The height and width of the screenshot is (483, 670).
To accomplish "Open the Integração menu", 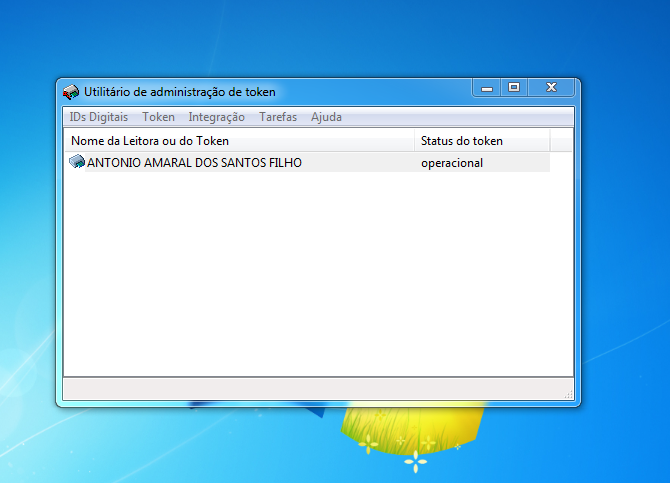I will [x=217, y=117].
